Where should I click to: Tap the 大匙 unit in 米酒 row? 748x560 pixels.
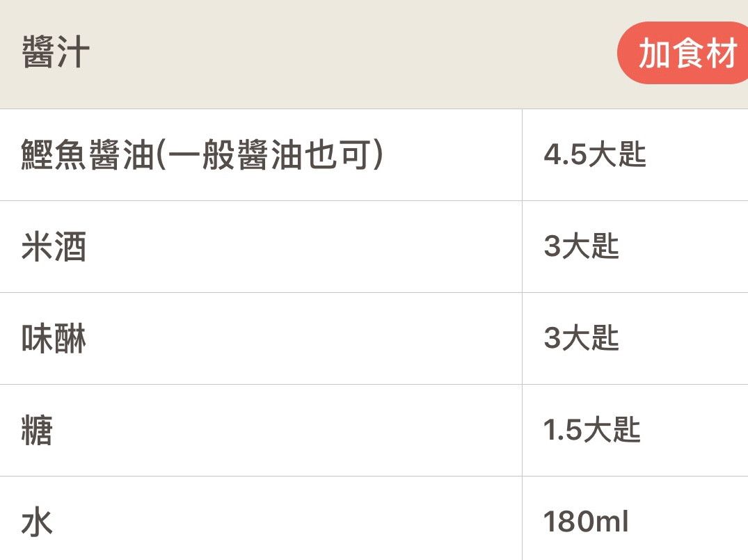coord(591,247)
